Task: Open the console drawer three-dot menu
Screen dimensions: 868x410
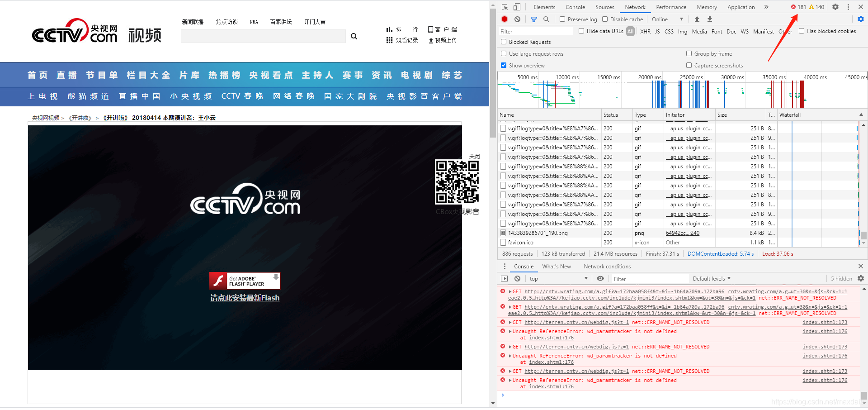Action: tap(505, 266)
